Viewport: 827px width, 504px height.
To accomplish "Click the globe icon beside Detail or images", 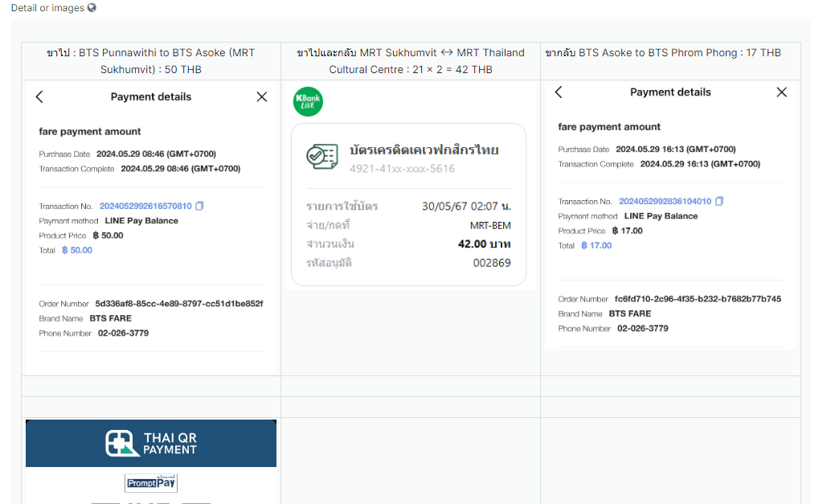I will pyautogui.click(x=92, y=8).
